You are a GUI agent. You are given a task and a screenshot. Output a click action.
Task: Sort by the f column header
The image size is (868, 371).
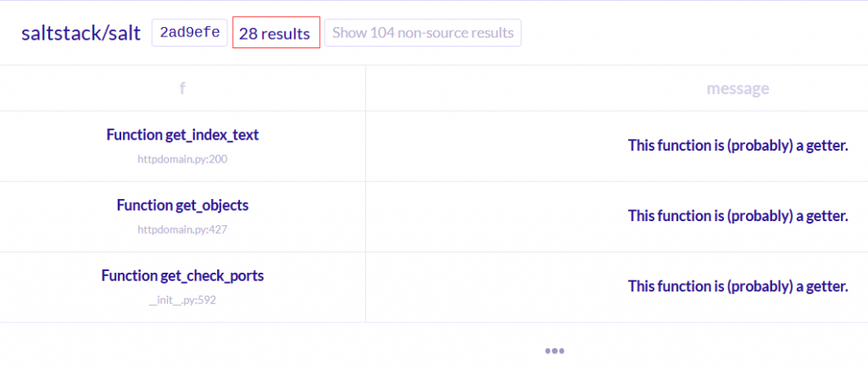coord(182,88)
